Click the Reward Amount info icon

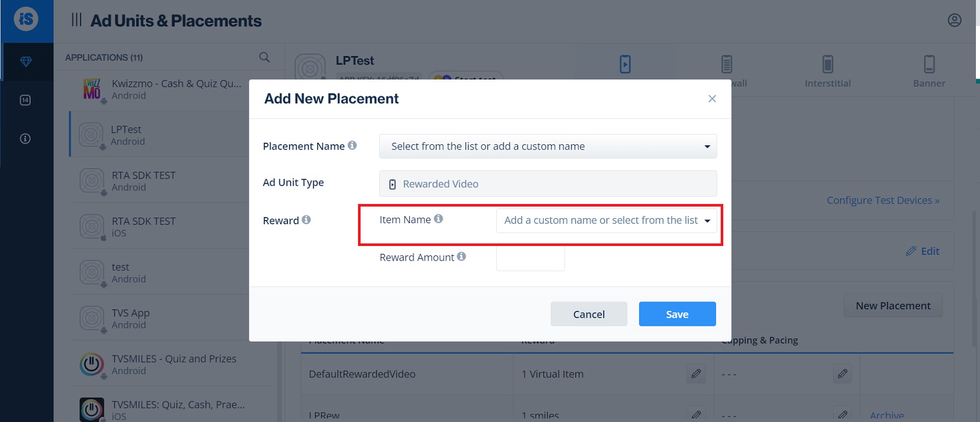(x=461, y=256)
